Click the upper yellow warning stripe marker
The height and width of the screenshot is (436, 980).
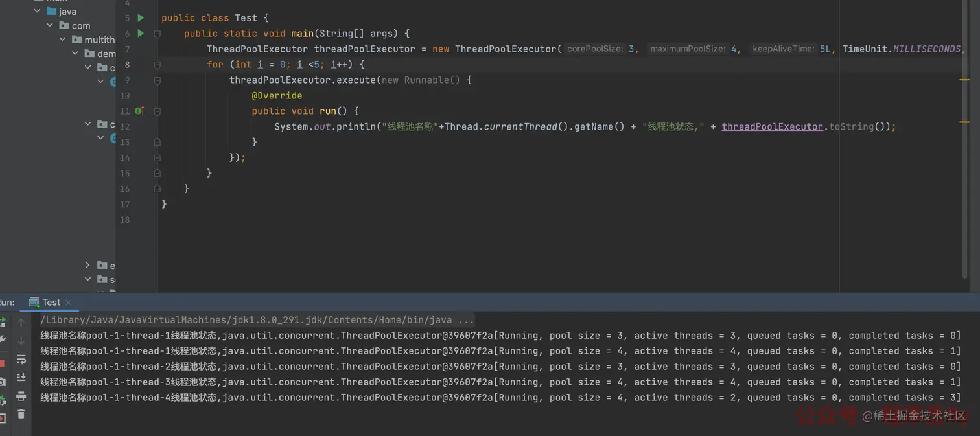coord(964,79)
